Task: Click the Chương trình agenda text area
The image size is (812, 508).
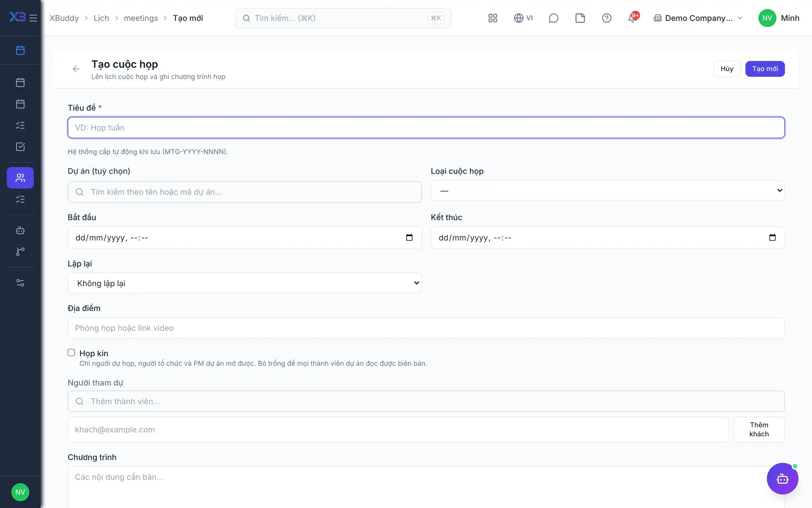Action: click(x=426, y=487)
